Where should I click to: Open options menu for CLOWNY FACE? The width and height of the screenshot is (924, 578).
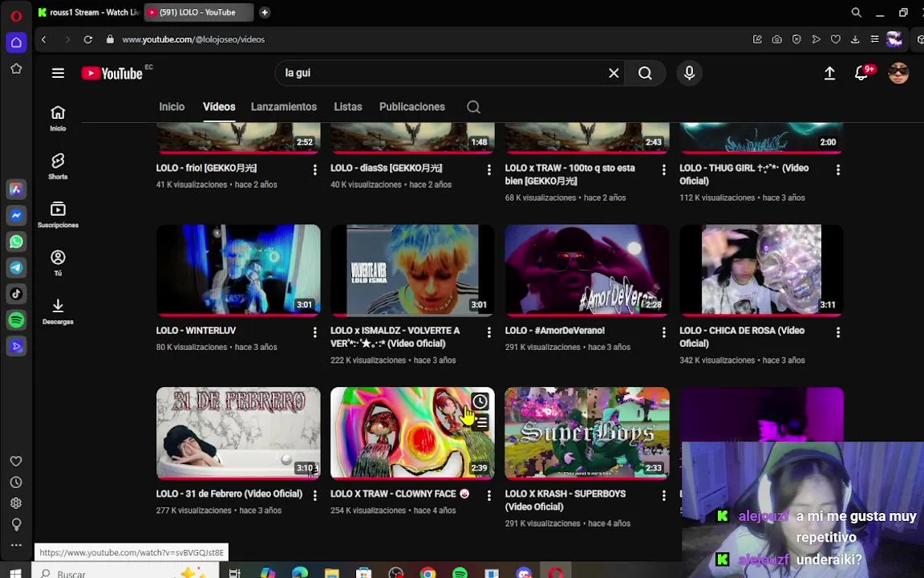click(x=489, y=495)
